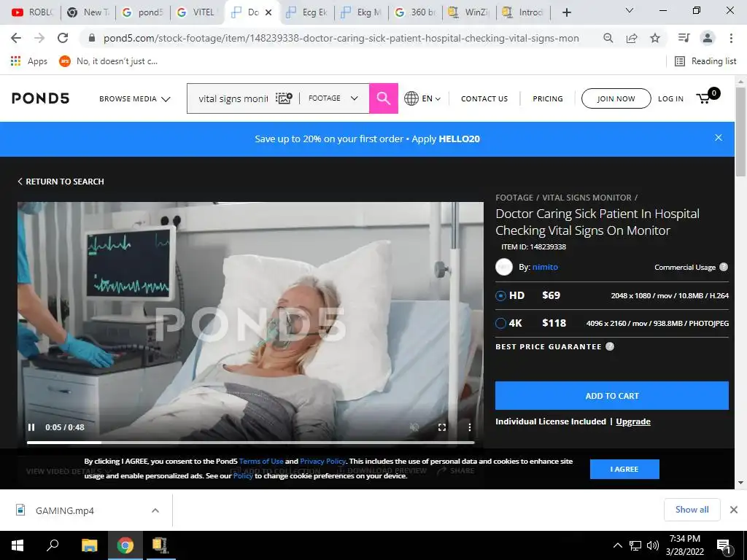Open the tab search chevron

tap(630, 10)
